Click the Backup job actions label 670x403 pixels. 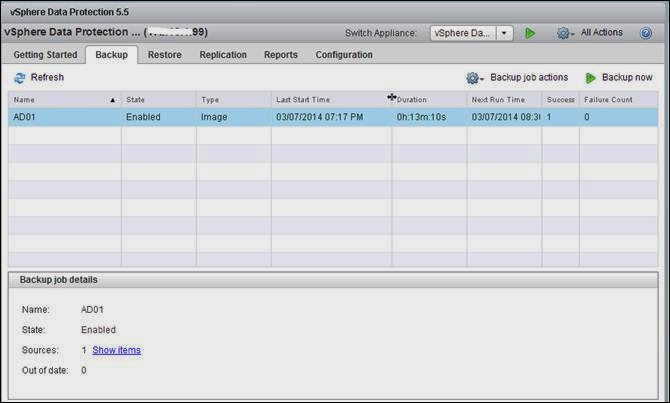pos(529,77)
